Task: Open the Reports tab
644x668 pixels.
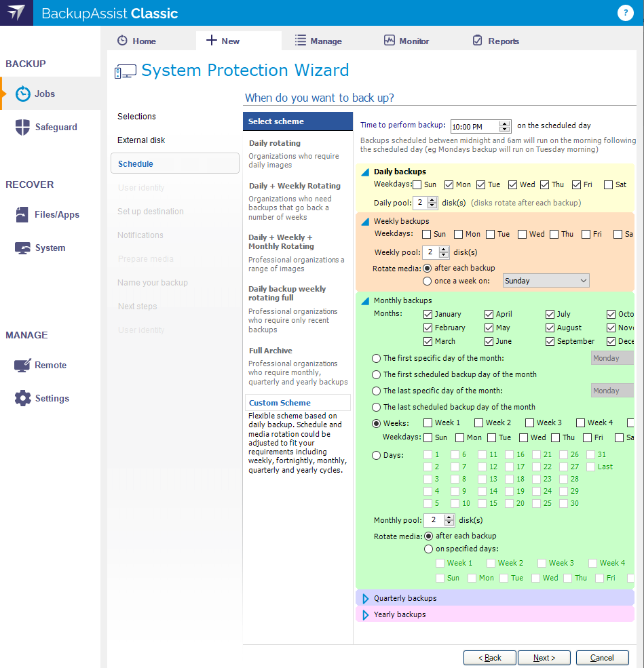Action: point(495,41)
